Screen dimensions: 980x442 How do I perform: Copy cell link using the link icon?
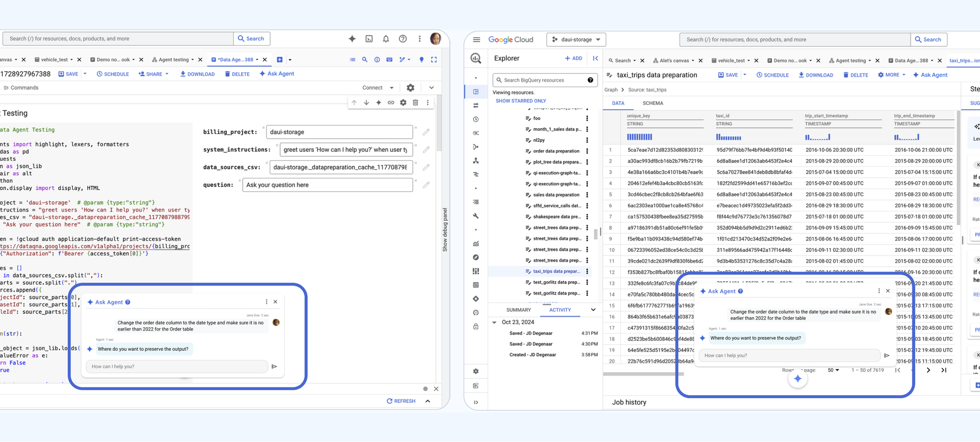(391, 102)
